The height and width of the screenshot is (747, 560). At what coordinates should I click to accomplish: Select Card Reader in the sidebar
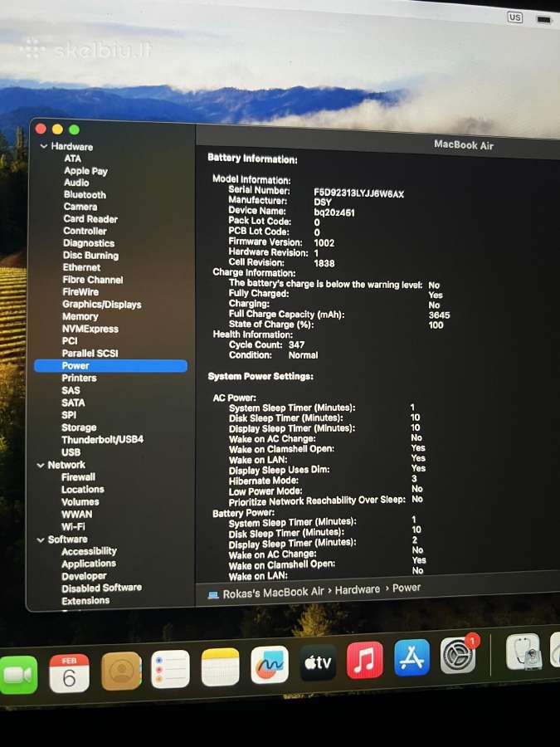[90, 218]
